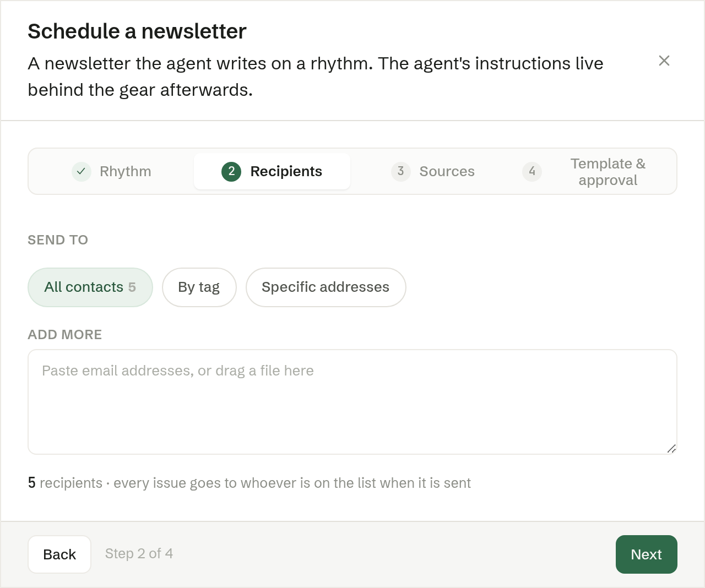The image size is (705, 588).
Task: Choose the By tag recipient option
Action: pos(199,287)
